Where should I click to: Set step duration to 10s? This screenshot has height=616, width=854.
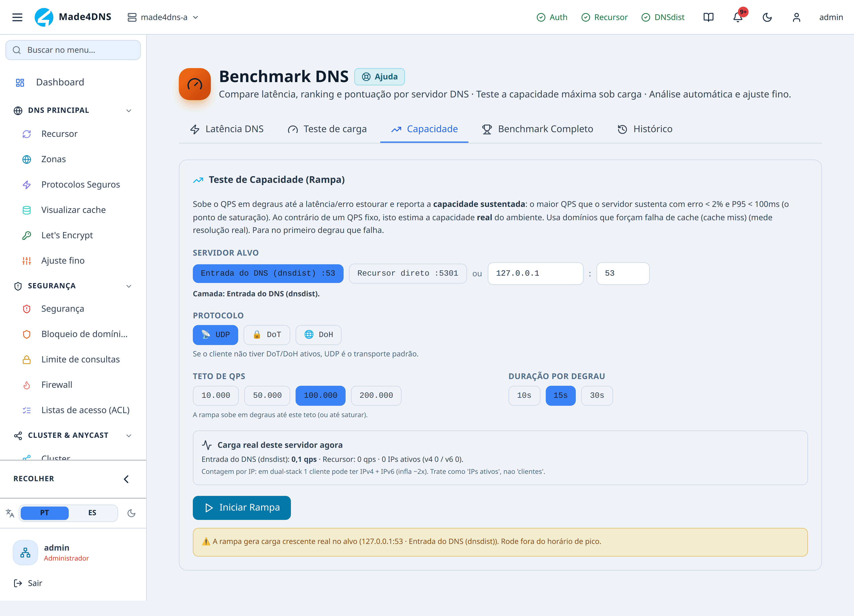click(524, 396)
